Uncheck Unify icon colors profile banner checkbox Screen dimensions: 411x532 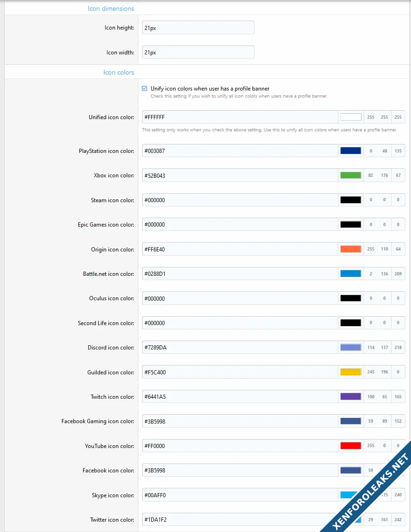click(145, 88)
